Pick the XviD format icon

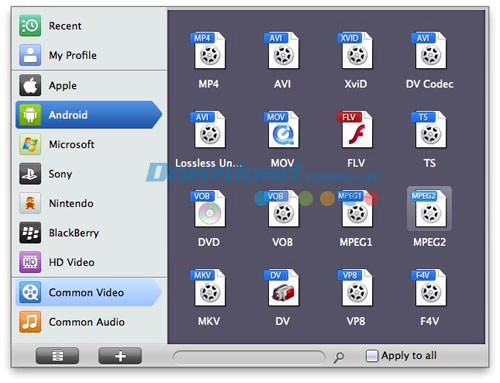pyautogui.click(x=356, y=50)
